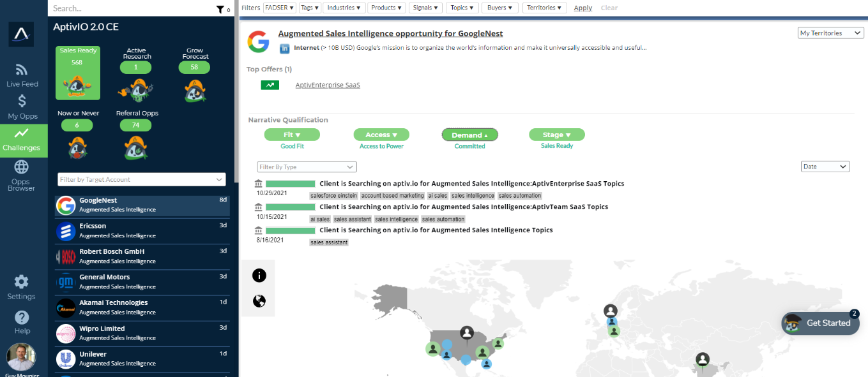Click the Get Started button

[x=820, y=323]
